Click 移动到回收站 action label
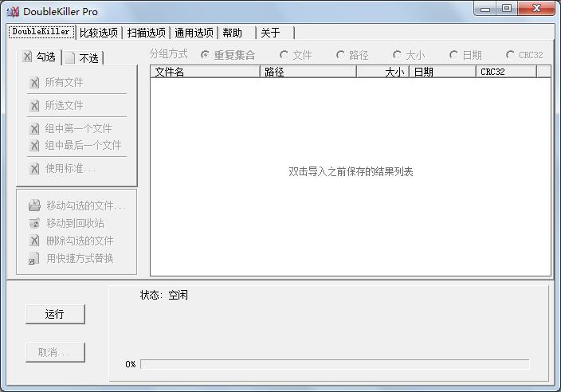561x392 pixels. 76,223
